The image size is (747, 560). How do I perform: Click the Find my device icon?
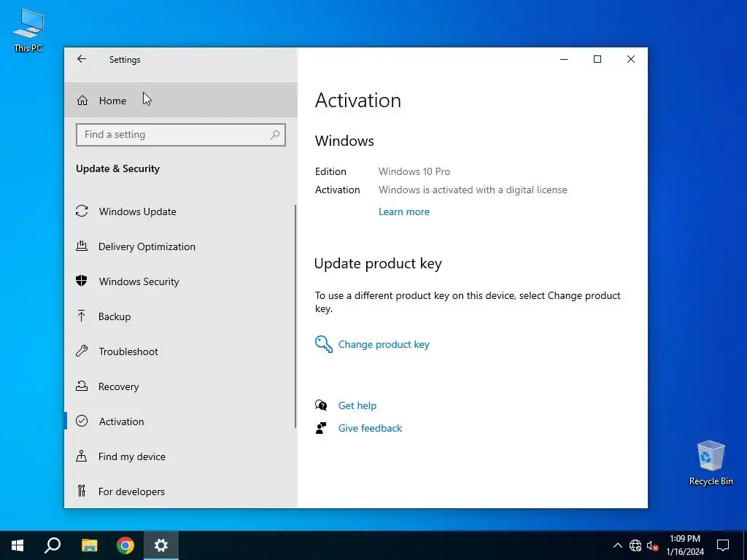pos(82,456)
